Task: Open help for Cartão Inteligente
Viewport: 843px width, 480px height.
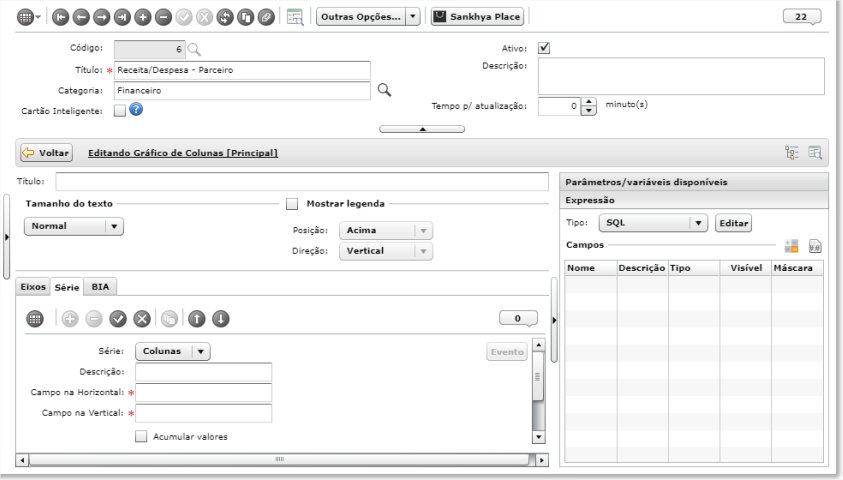Action: [x=136, y=110]
